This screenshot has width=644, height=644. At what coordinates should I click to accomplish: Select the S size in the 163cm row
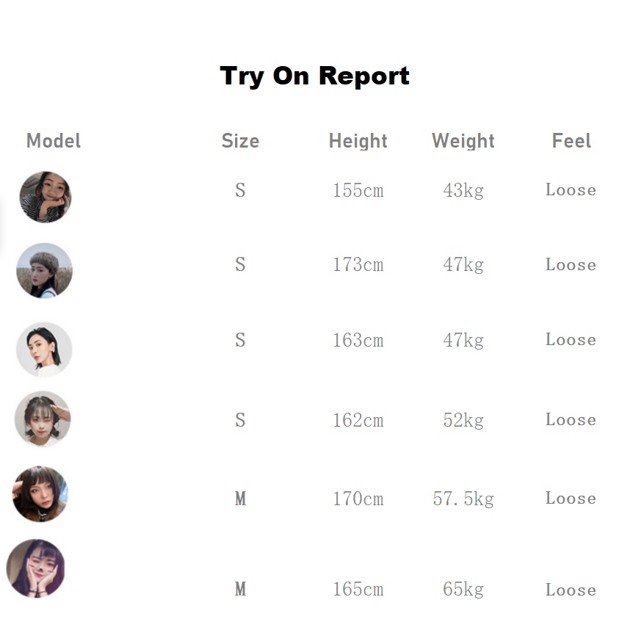240,340
